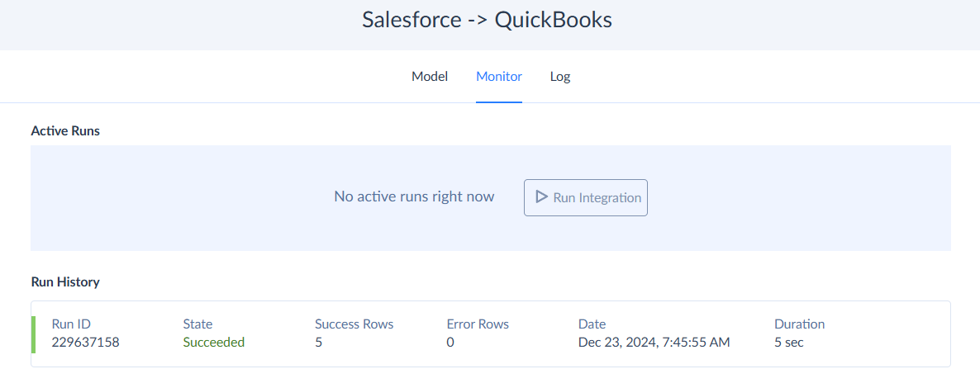The image size is (980, 369).
Task: Click the run date Dec 23, 2024
Action: coord(654,342)
